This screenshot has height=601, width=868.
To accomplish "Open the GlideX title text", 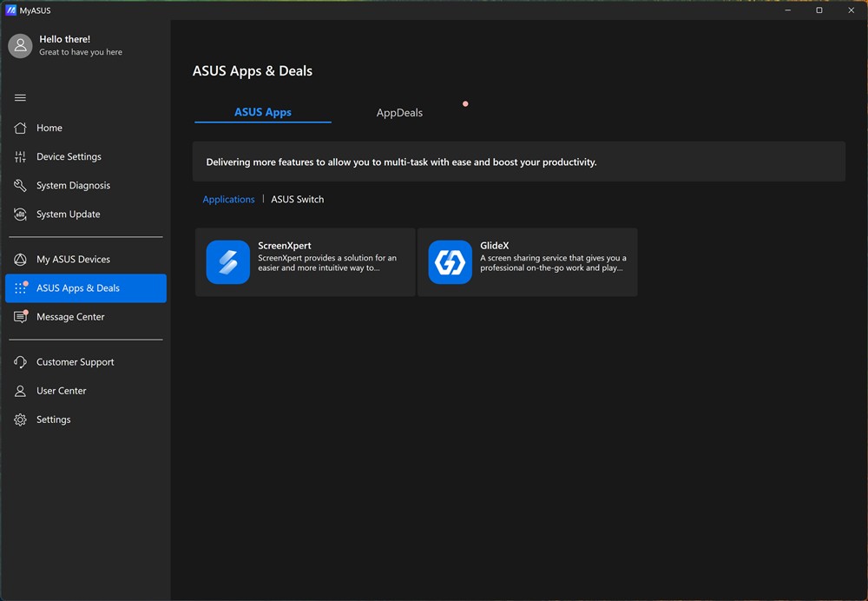I will [494, 246].
